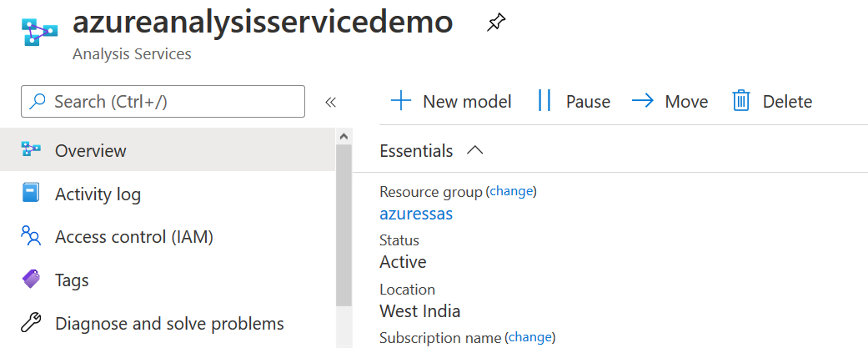
Task: Click the Move arrow icon
Action: 643,101
